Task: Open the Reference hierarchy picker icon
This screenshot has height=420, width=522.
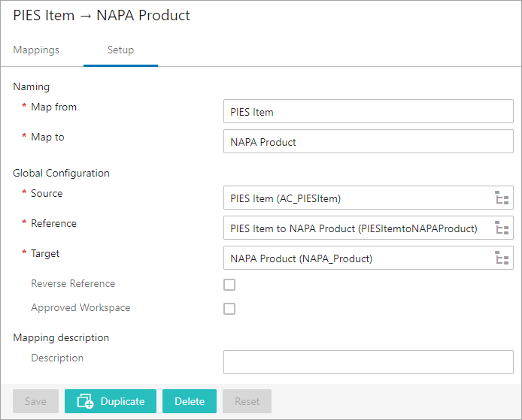Action: point(502,228)
